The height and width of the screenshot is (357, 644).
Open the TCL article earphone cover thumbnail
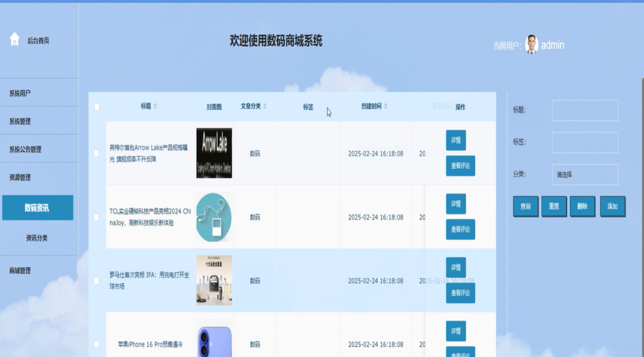click(214, 217)
